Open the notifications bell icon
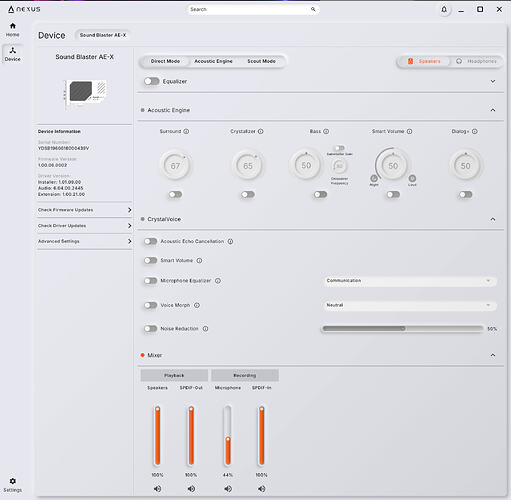The height and width of the screenshot is (500, 511). (444, 9)
